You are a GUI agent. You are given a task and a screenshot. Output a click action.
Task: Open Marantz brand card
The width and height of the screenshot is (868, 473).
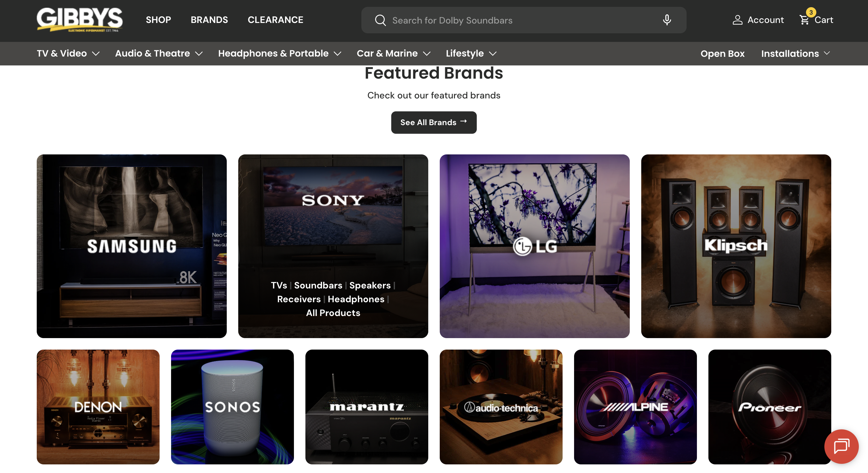367,407
